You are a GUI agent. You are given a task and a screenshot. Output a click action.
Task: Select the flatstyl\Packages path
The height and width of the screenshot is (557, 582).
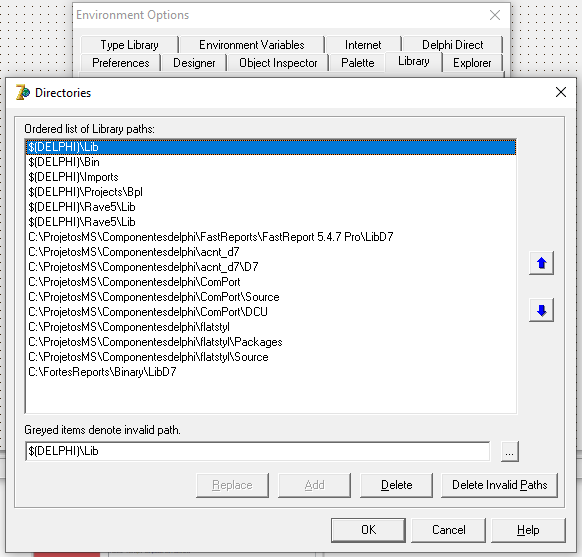271,342
